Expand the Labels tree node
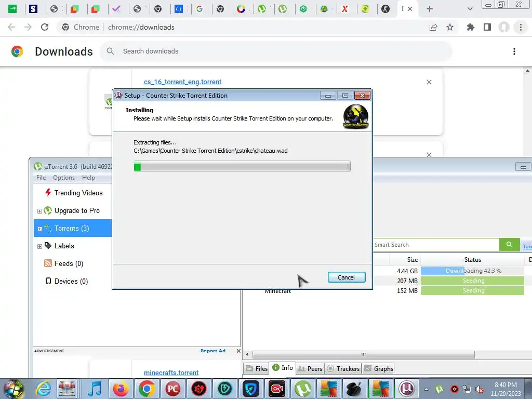 click(x=39, y=246)
